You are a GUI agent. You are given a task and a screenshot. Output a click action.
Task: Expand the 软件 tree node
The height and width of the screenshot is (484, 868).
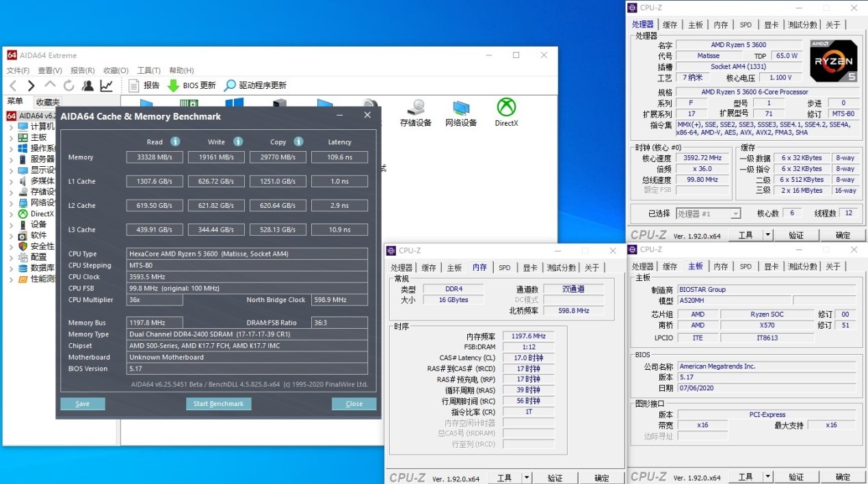pyautogui.click(x=11, y=235)
